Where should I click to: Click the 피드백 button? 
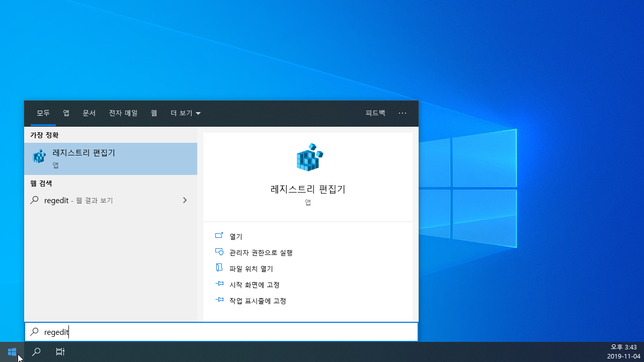click(375, 113)
